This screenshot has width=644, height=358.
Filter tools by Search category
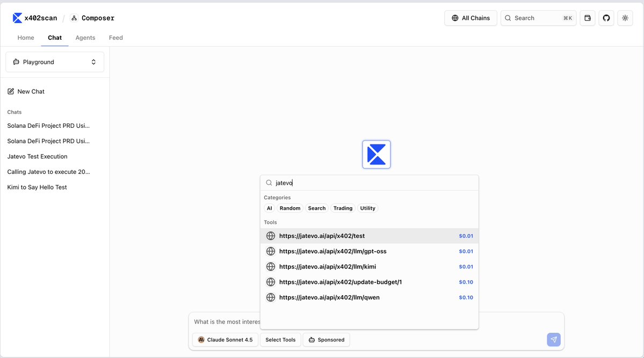317,208
